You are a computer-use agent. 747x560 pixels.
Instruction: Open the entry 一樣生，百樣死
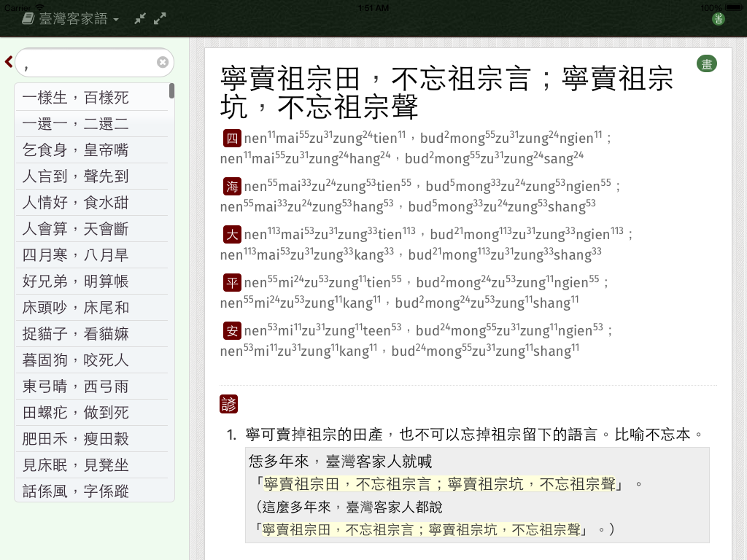(73, 96)
